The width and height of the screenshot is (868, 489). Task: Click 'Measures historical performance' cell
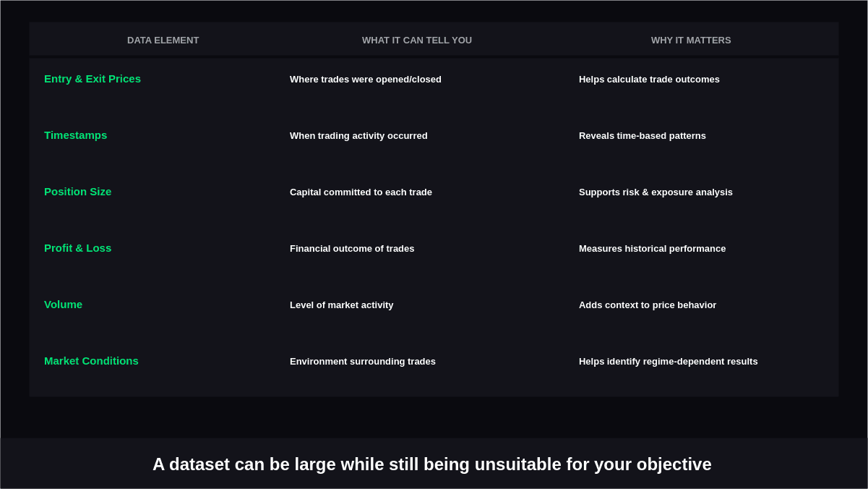click(653, 249)
